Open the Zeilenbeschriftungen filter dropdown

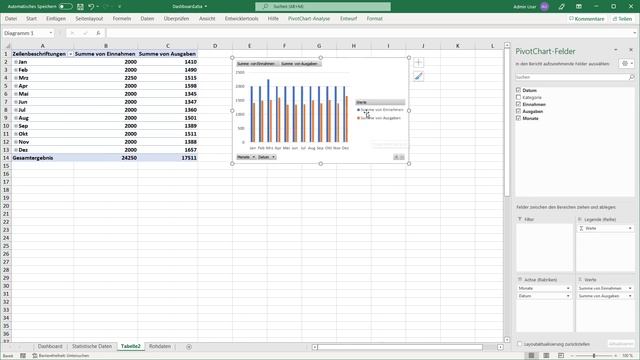coord(70,54)
